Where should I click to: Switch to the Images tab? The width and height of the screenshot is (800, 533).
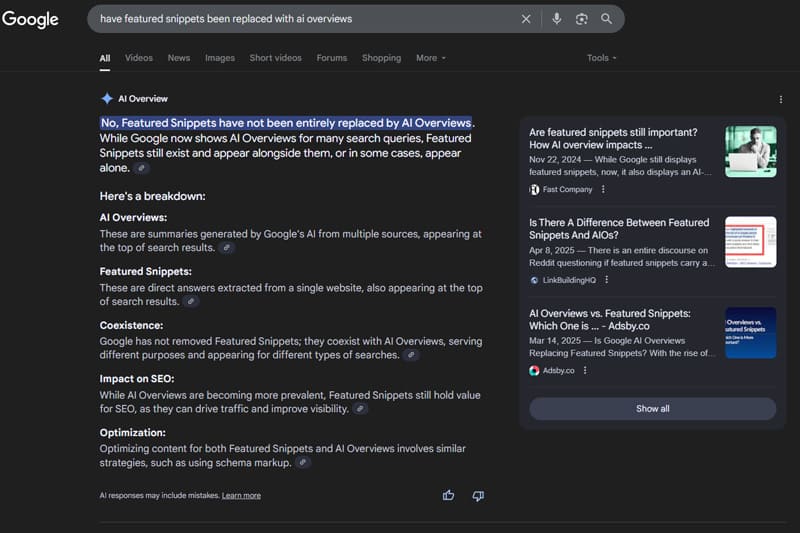pyautogui.click(x=220, y=58)
